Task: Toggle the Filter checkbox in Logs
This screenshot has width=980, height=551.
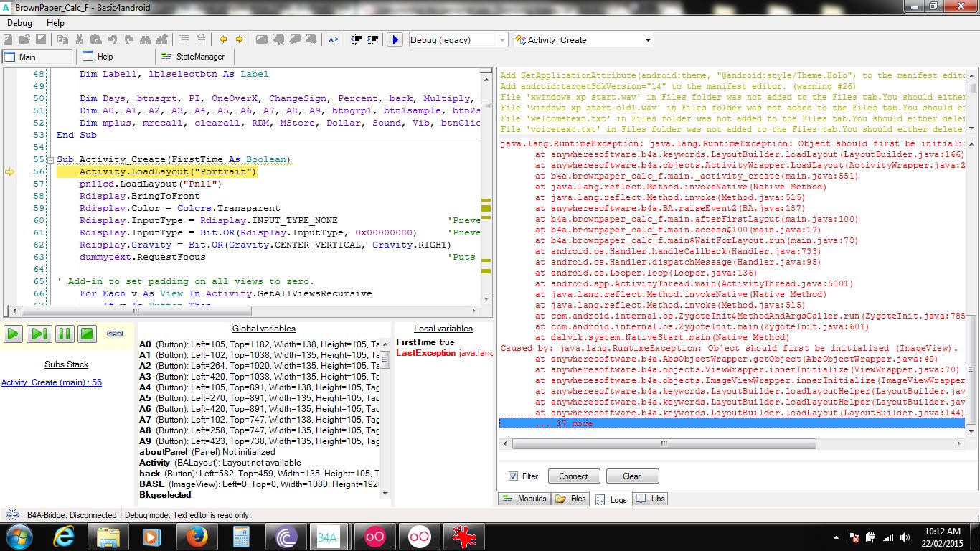Action: pos(513,476)
